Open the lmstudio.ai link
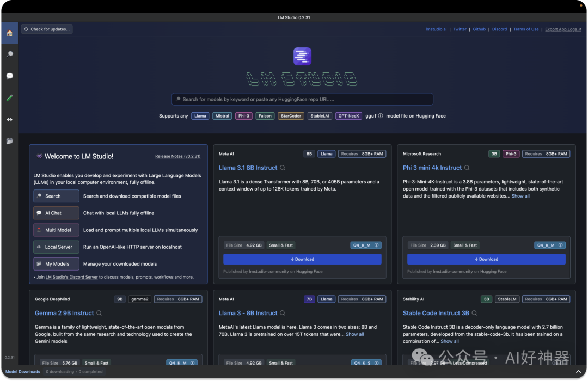This screenshot has width=588, height=381. click(436, 29)
